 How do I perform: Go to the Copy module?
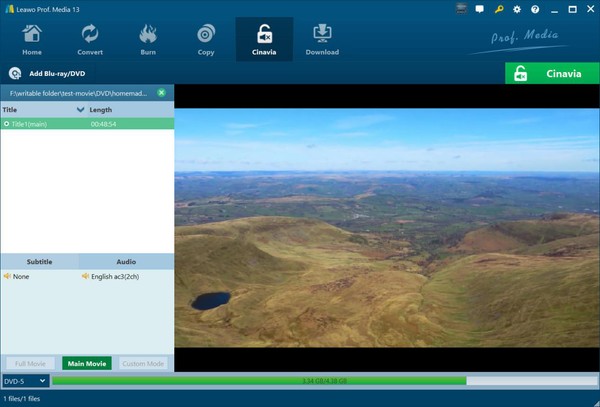(x=206, y=40)
